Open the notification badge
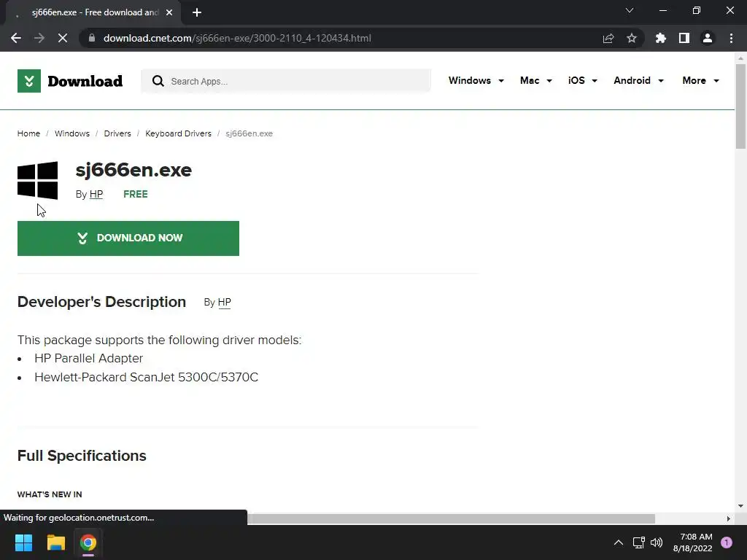 point(727,542)
